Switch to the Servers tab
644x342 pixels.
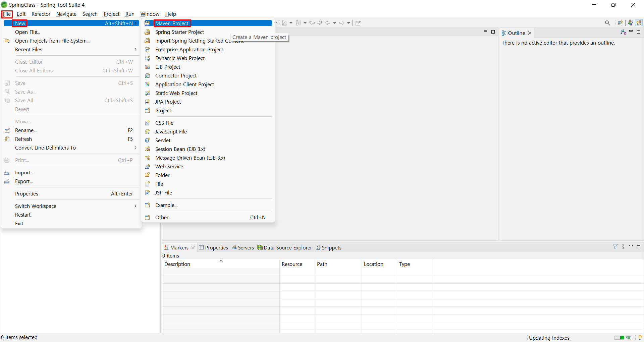coord(243,247)
